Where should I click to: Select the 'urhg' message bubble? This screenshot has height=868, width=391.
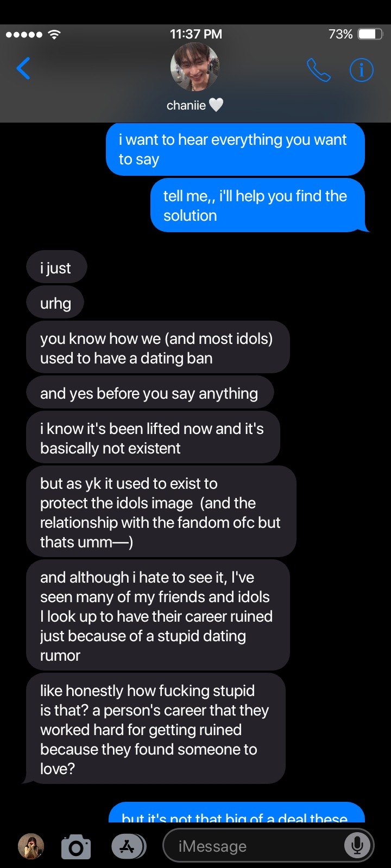tap(55, 303)
